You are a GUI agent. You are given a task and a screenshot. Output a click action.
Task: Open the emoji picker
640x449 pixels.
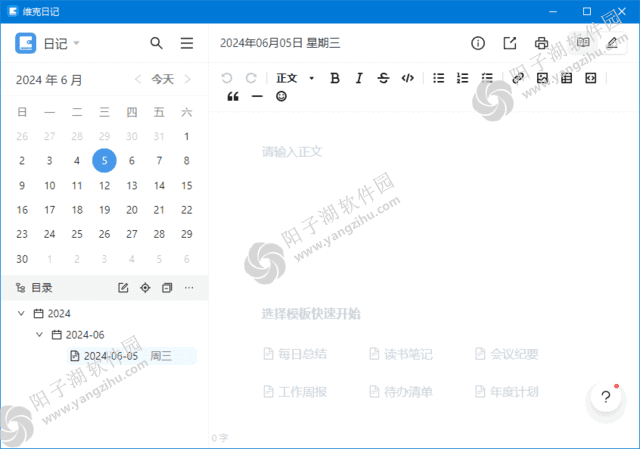(x=281, y=96)
